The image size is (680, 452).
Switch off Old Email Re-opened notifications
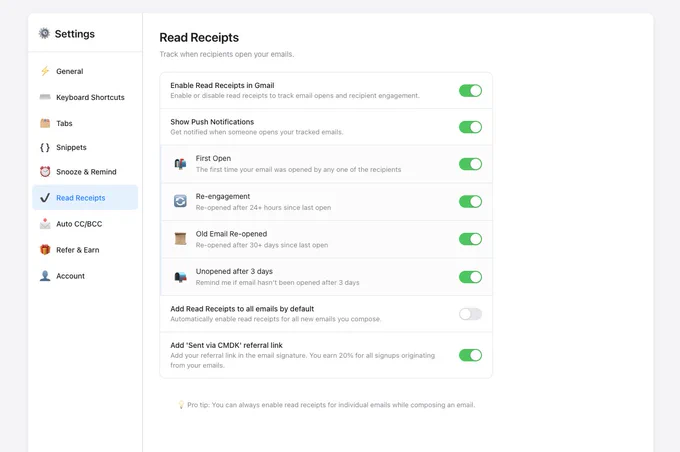pos(471,239)
